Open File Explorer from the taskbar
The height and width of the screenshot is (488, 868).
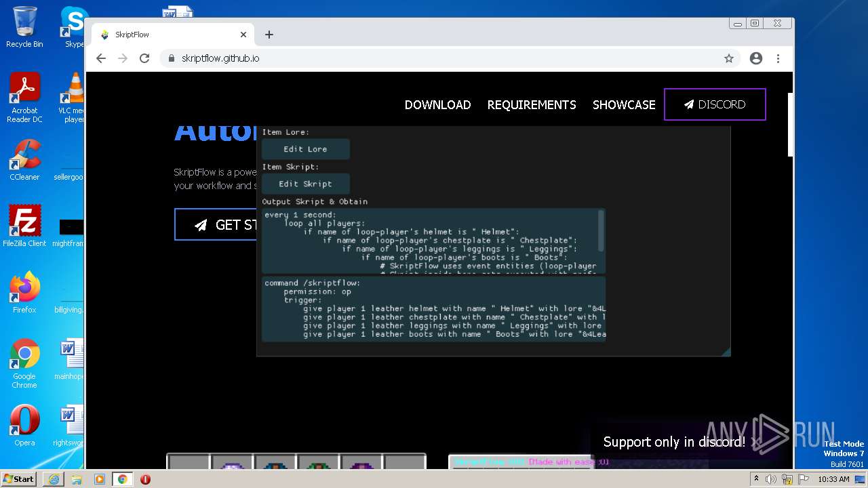pos(77,479)
